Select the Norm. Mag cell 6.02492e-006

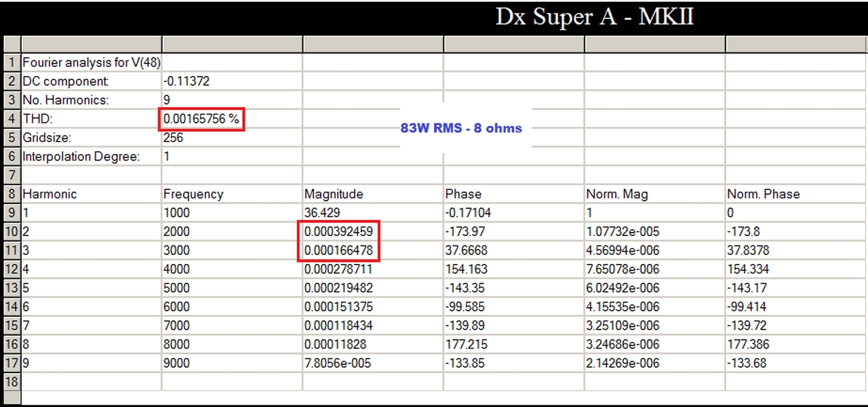pyautogui.click(x=654, y=288)
